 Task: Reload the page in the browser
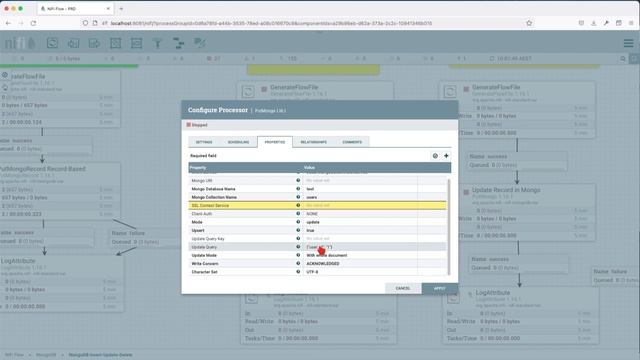[x=33, y=23]
